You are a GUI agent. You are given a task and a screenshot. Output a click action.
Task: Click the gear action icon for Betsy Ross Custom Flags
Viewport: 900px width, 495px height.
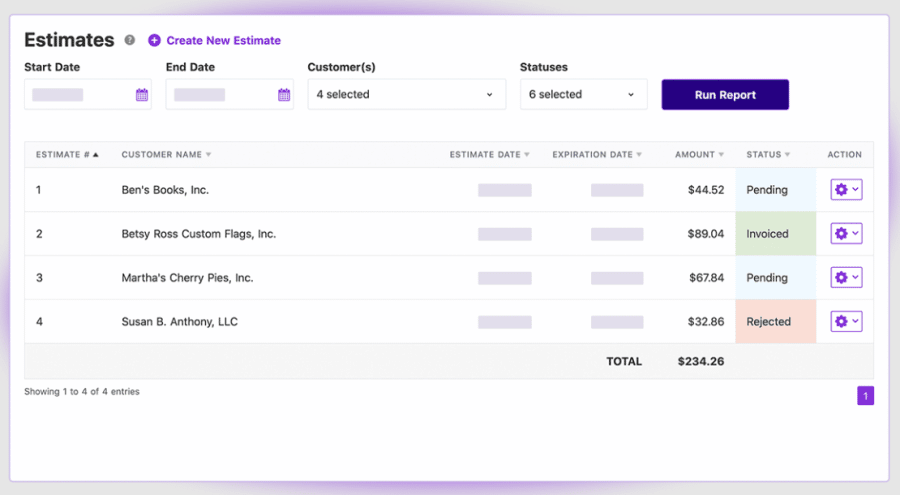coord(841,234)
